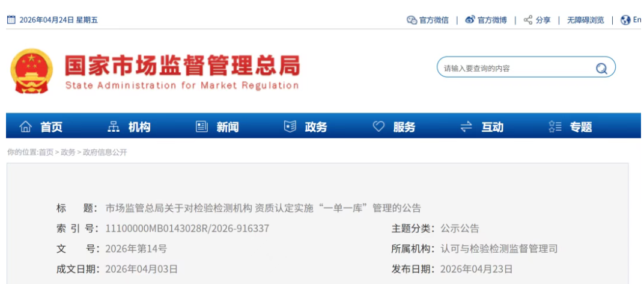Open the Weibo icon for 官方微博

pyautogui.click(x=470, y=20)
